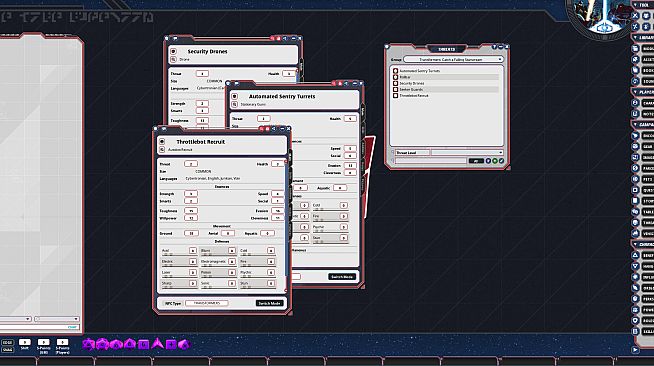The image size is (654, 366).
Task: Select Security Drones row in NPC list
Action: (x=446, y=83)
